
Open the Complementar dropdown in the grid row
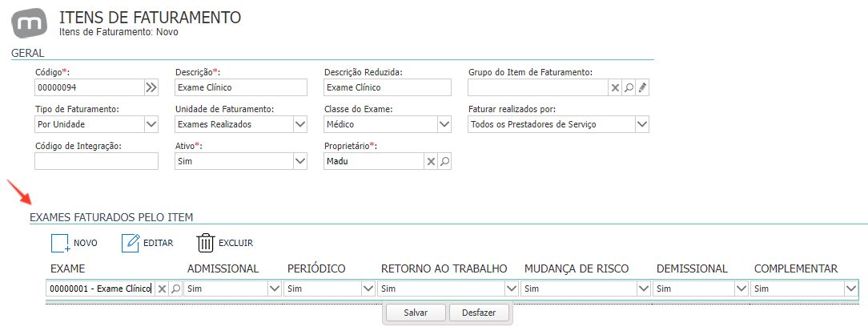(x=851, y=289)
